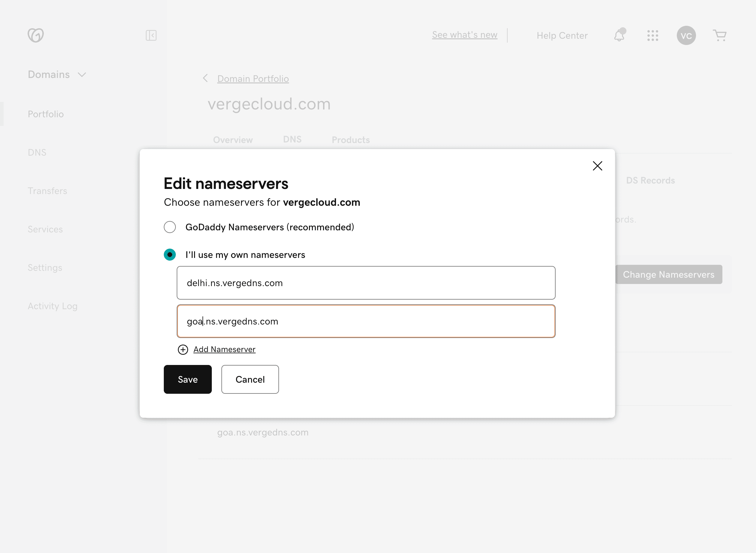Click the goa.ns.vergedns.com nameserver field
Viewport: 756px width, 553px height.
(x=366, y=321)
